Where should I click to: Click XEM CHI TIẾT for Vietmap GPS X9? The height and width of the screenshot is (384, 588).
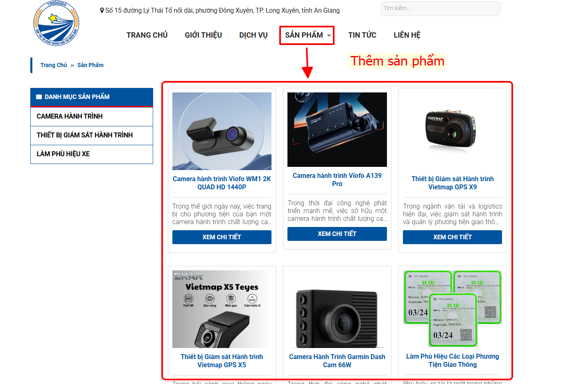tap(452, 237)
